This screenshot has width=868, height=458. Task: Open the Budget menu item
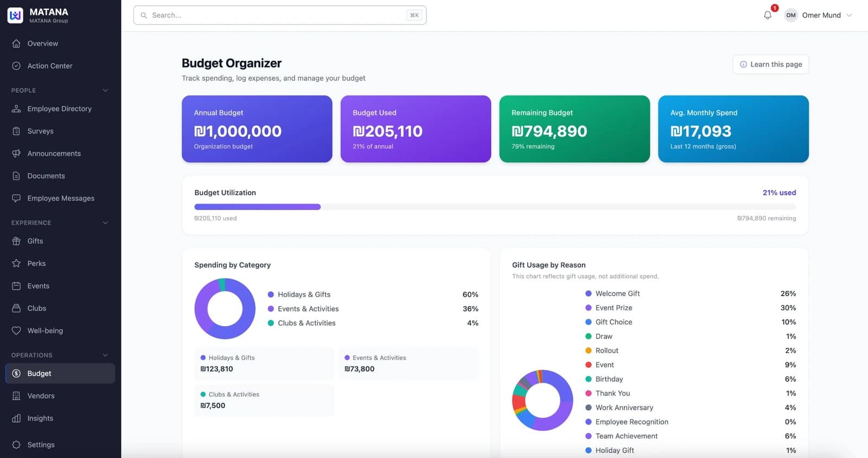coord(60,373)
